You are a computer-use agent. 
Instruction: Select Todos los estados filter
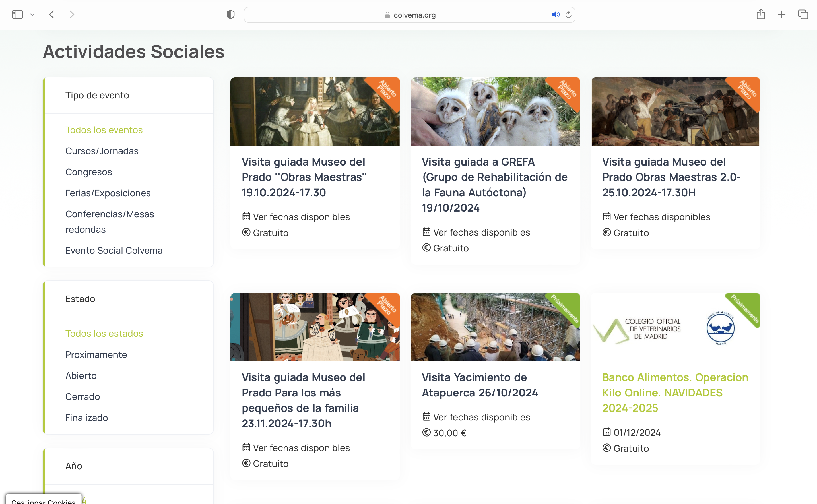click(104, 334)
